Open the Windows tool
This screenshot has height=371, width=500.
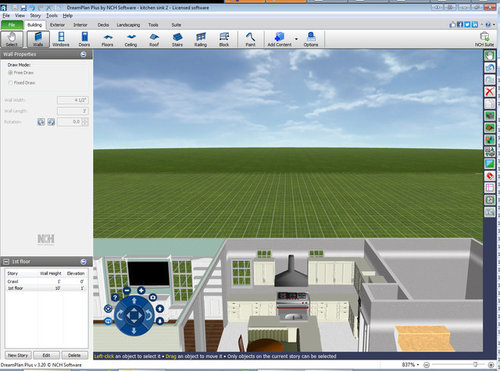pyautogui.click(x=61, y=39)
